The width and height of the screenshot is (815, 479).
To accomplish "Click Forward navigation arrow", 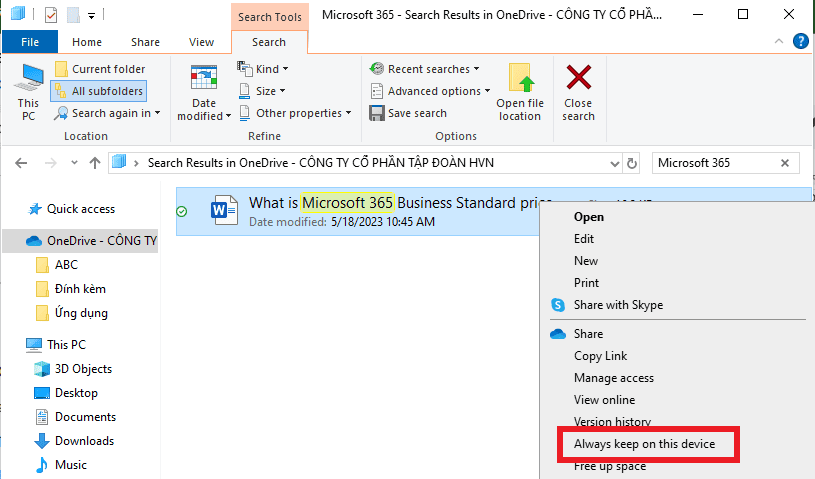I will [x=50, y=163].
